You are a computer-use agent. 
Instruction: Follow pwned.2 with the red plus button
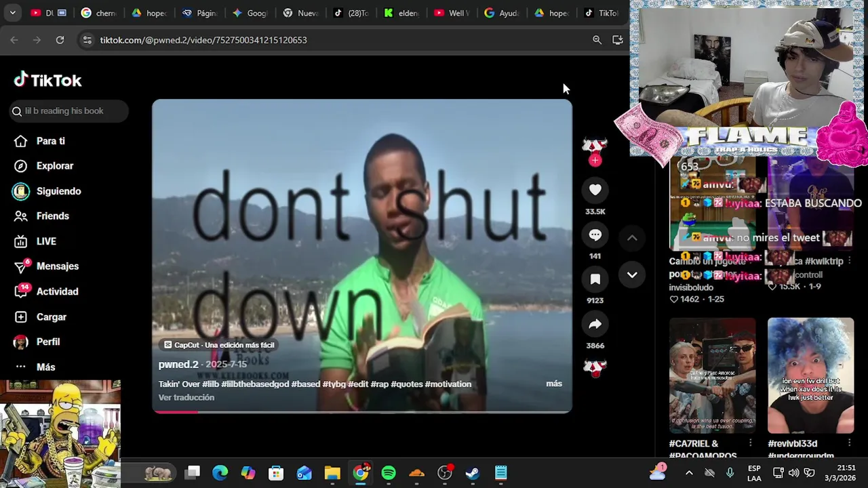click(595, 161)
